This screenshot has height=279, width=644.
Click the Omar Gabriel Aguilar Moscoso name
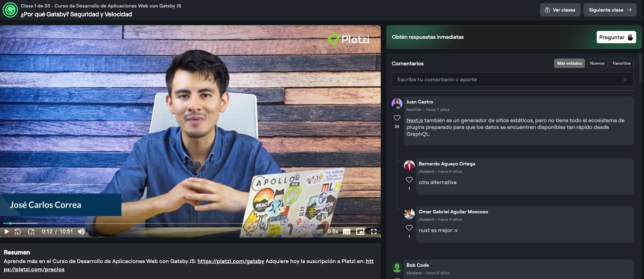(453, 212)
